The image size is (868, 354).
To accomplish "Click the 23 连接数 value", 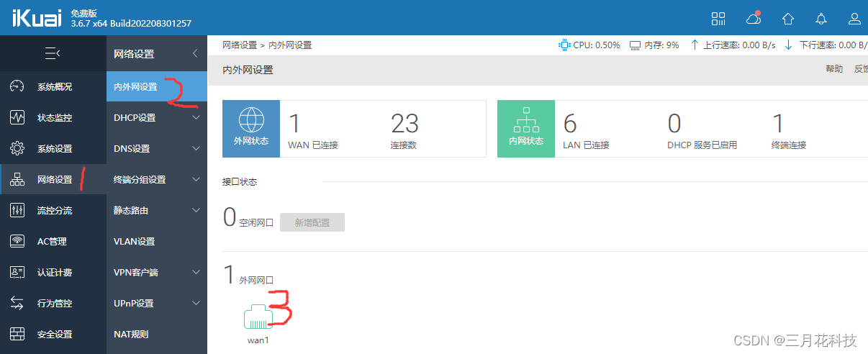I will pos(405,124).
